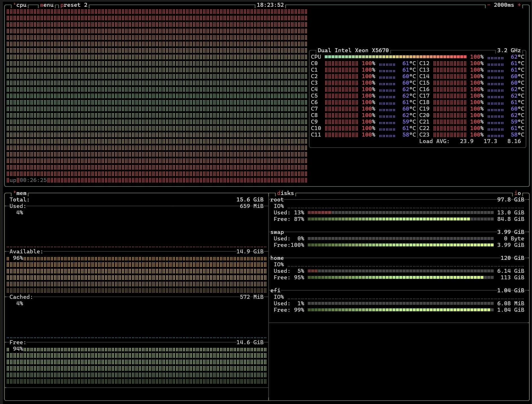
Task: Switch layout using preset 2 button
Action: click(x=74, y=5)
